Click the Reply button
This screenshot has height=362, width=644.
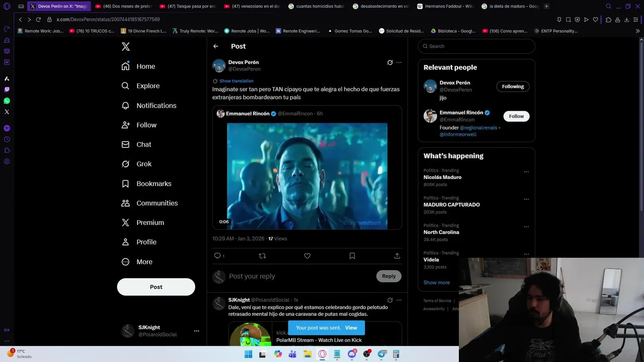click(x=389, y=276)
